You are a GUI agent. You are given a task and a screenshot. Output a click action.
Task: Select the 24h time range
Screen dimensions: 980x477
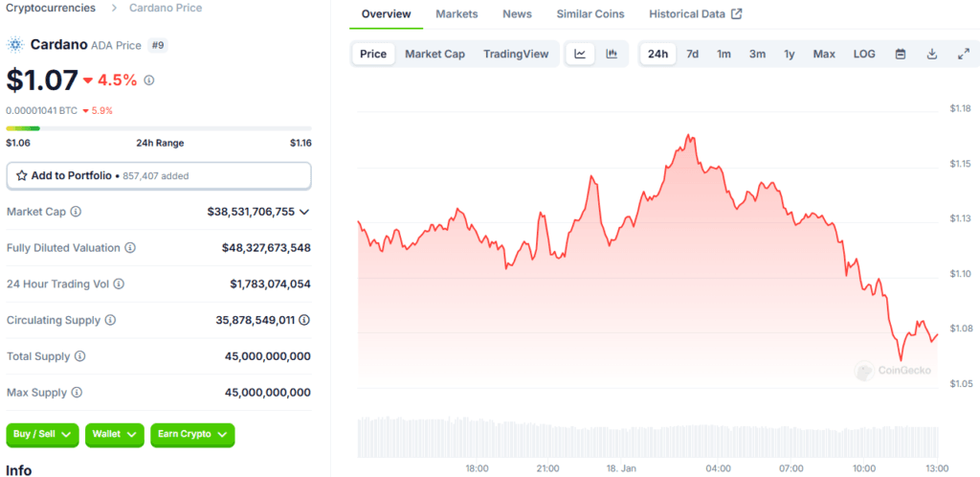(657, 54)
